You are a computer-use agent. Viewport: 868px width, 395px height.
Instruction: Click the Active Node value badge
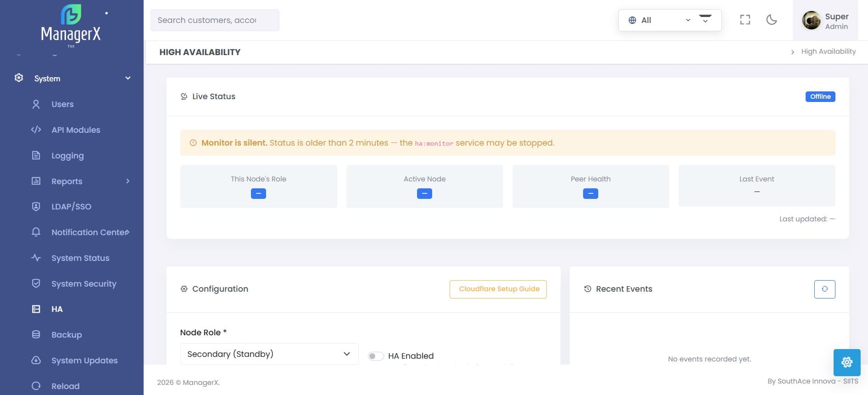click(x=424, y=194)
